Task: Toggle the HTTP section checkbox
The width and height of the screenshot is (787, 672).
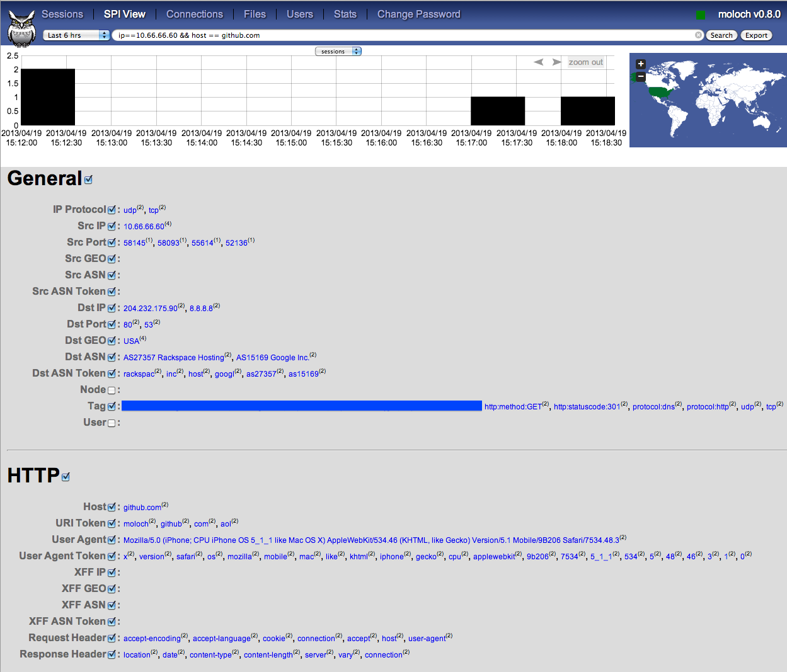Action: [x=66, y=477]
